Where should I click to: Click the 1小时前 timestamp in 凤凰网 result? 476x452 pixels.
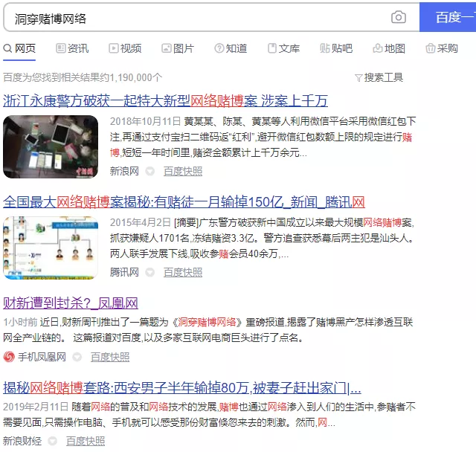[20, 322]
